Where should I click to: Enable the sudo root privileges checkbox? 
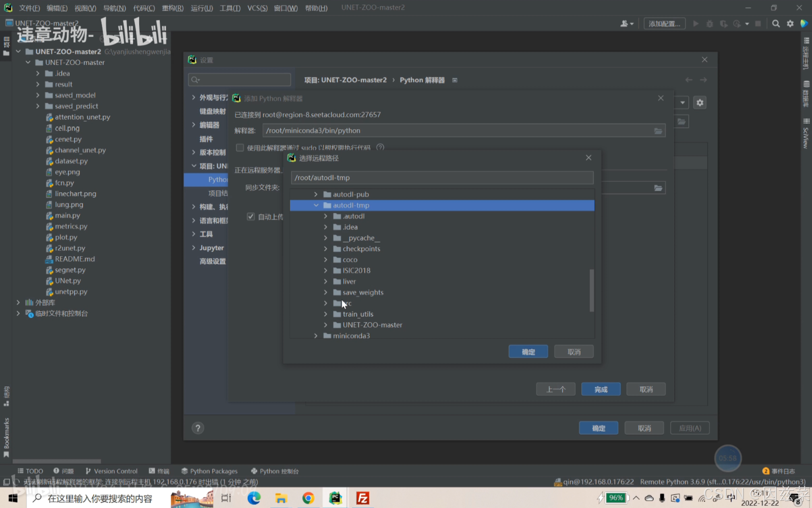(240, 148)
